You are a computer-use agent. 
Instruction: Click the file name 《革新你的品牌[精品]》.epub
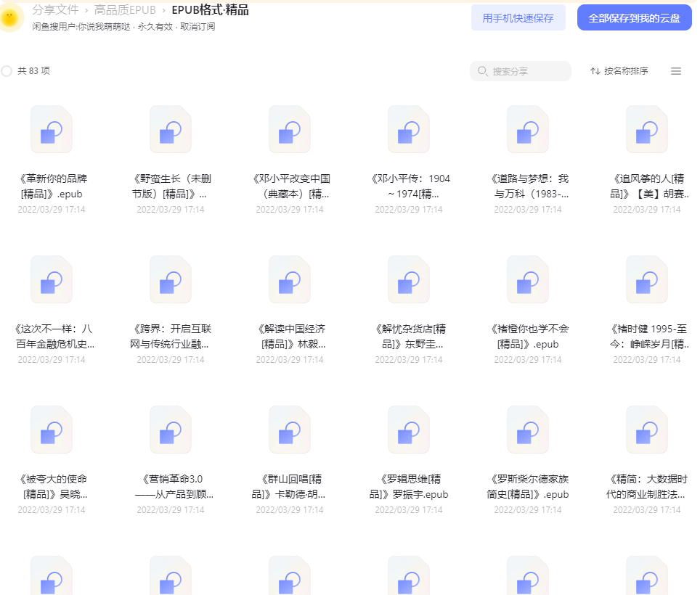point(52,186)
